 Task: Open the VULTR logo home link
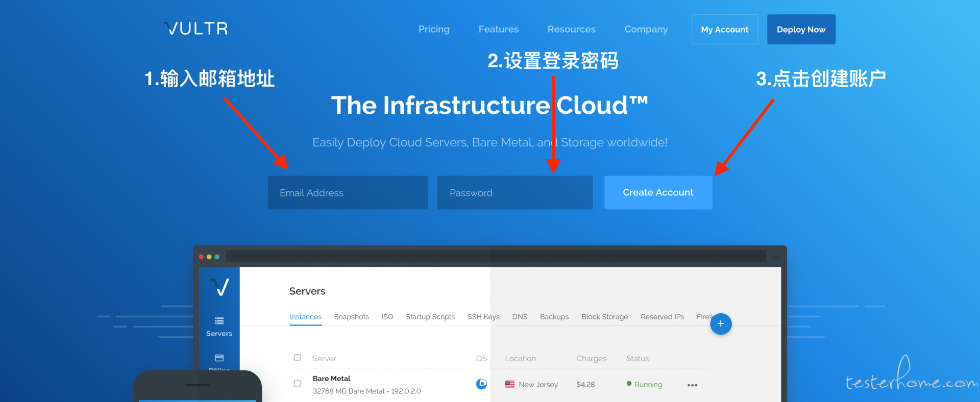tap(196, 29)
